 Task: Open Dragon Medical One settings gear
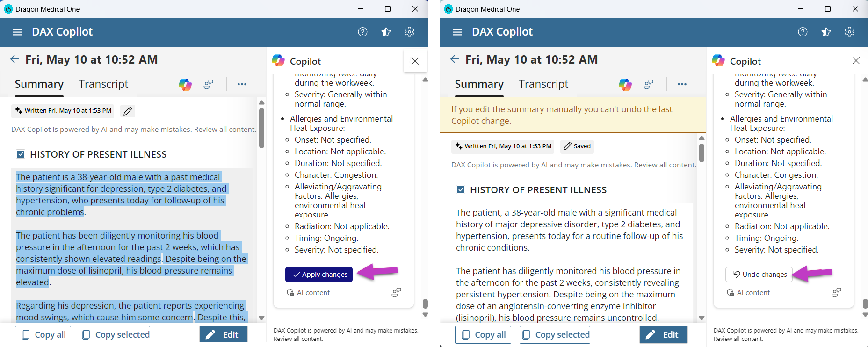pos(409,32)
